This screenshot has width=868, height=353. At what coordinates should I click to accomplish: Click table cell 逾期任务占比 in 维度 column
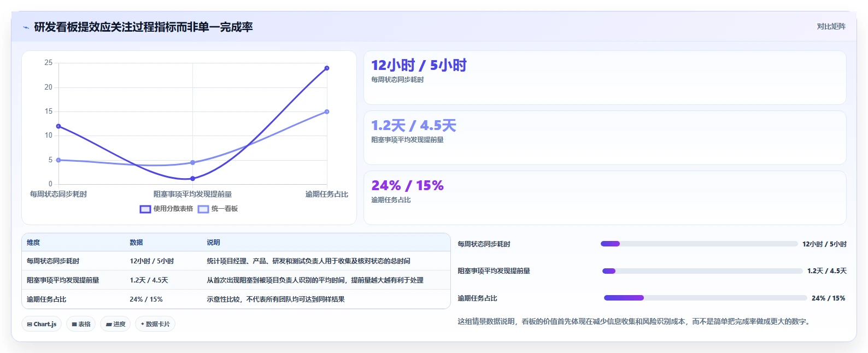click(46, 299)
